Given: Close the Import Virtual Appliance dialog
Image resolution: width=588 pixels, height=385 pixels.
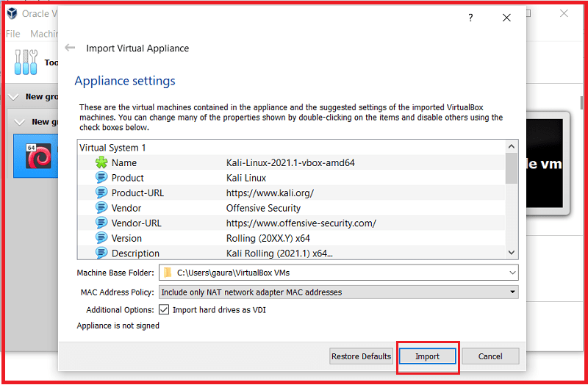Looking at the screenshot, I should 506,18.
